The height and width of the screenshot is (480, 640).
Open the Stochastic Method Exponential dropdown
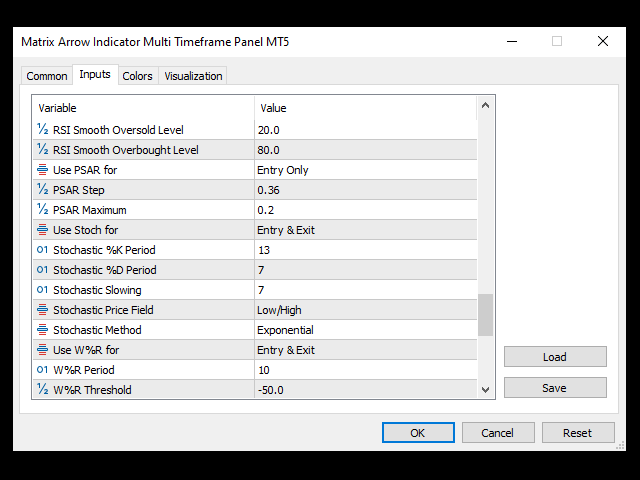(365, 330)
